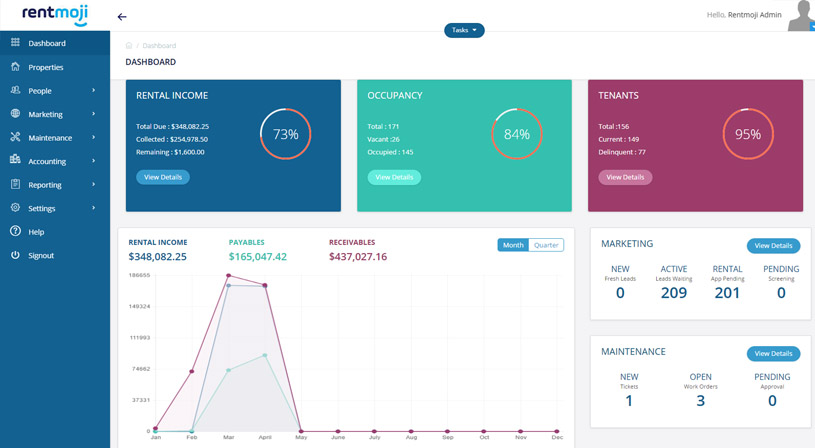Click the Accounting icon in sidebar
The height and width of the screenshot is (448, 815).
[x=15, y=160]
